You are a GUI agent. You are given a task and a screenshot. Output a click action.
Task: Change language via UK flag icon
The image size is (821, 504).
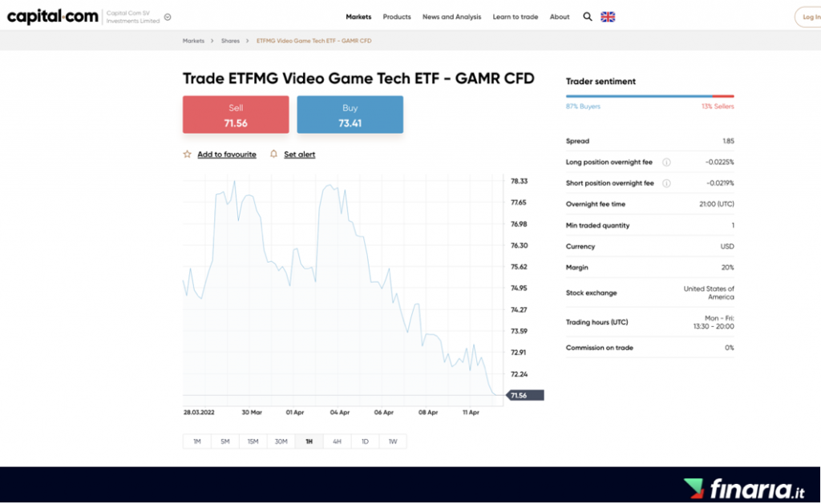point(608,17)
